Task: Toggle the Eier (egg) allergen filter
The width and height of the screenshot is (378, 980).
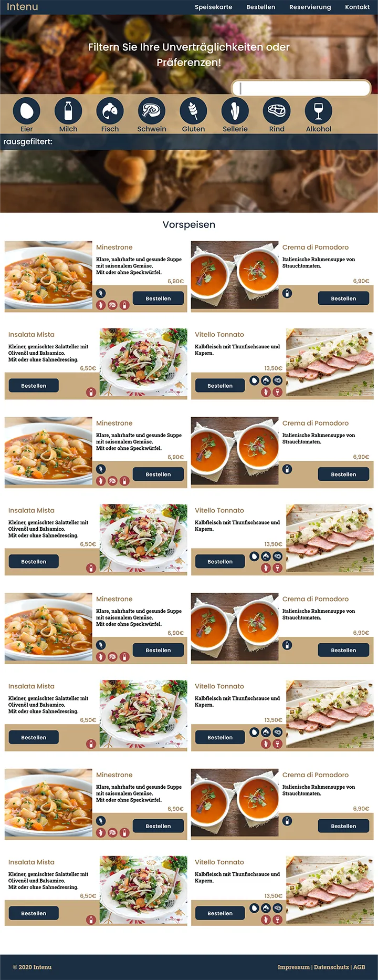Action: point(26,111)
